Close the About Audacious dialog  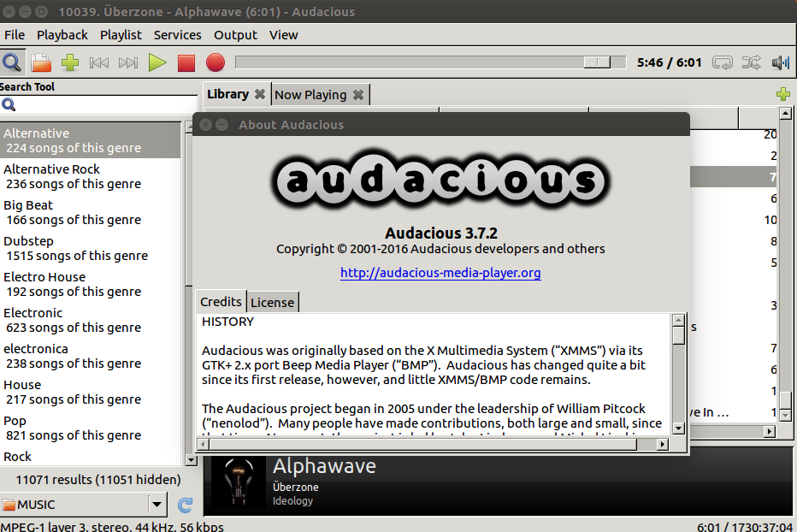205,125
